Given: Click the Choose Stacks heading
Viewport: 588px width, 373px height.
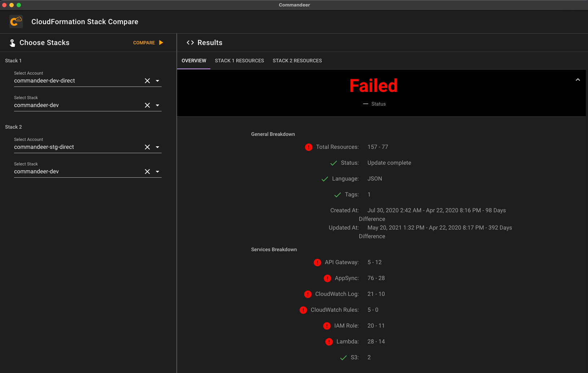Looking at the screenshot, I should [x=44, y=43].
